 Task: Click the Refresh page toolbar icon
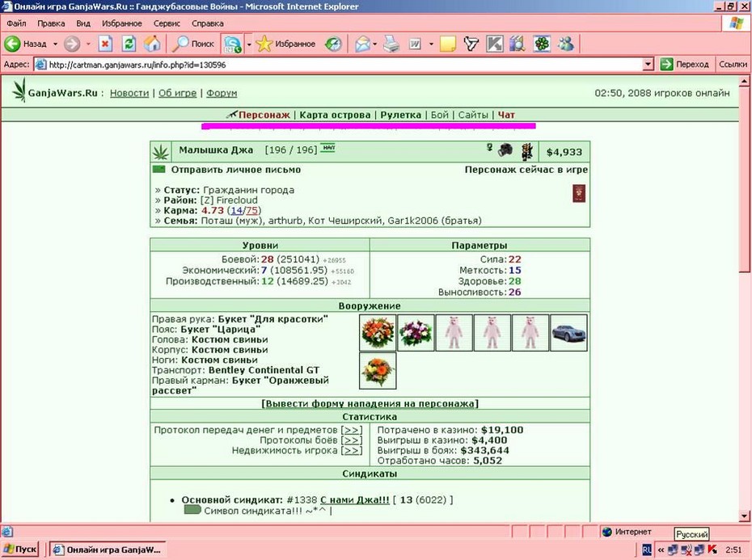pos(129,44)
